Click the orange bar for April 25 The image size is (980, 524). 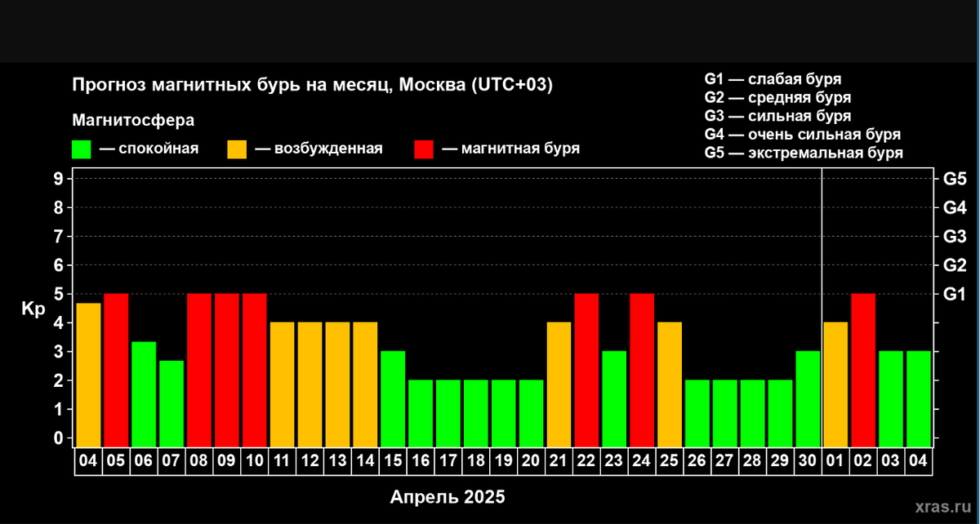pos(670,384)
